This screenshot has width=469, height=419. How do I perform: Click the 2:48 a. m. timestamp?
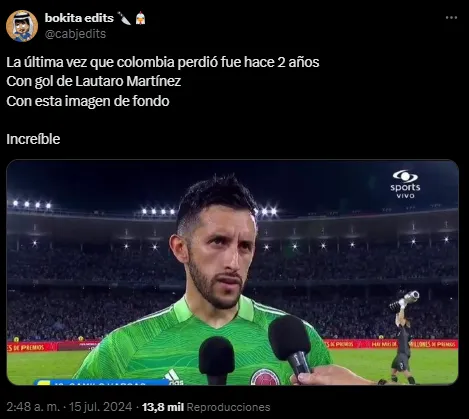(33, 407)
